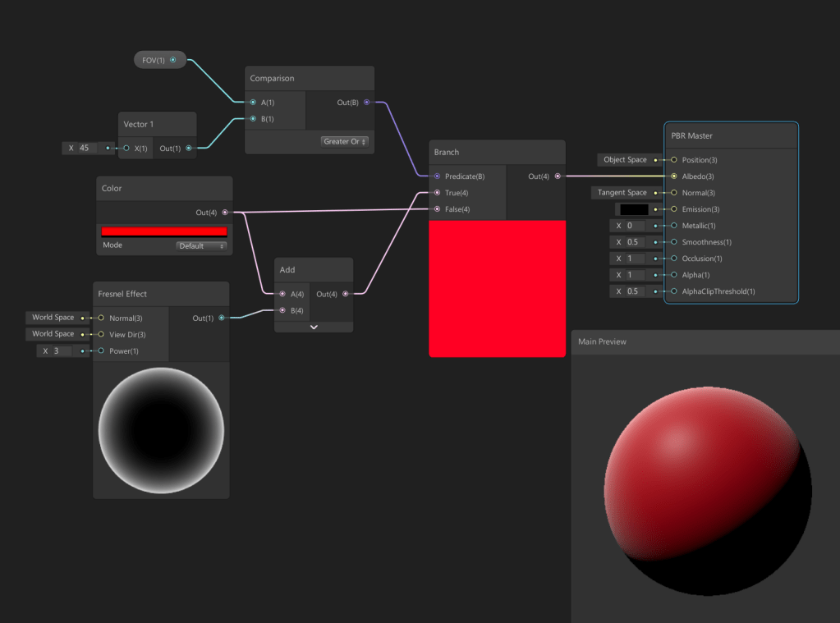
Task: Click the Emission(3) port on PBR Master
Action: pyautogui.click(x=674, y=209)
